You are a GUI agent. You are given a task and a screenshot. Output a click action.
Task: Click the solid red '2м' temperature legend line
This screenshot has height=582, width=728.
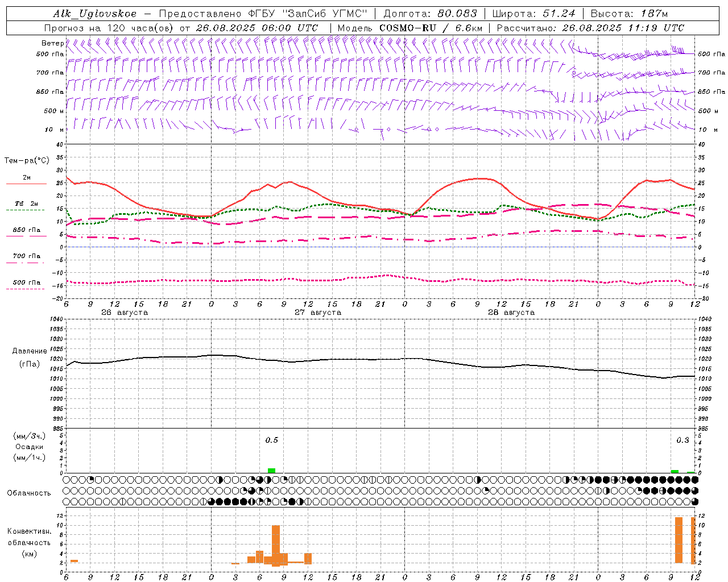26,184
